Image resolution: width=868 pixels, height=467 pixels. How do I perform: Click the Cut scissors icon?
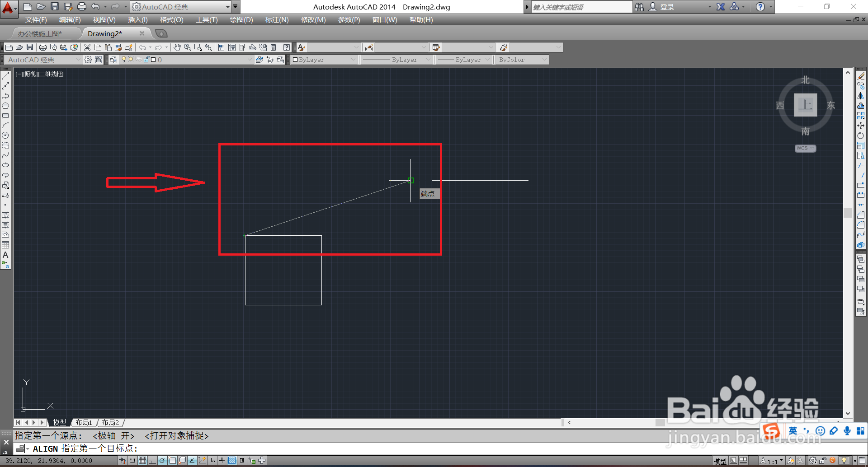[88, 47]
